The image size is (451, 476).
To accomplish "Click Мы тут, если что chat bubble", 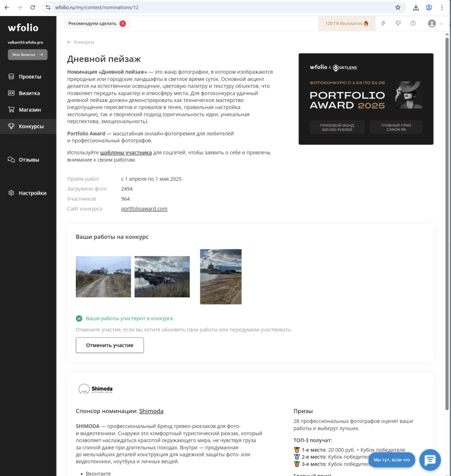I will [x=392, y=459].
